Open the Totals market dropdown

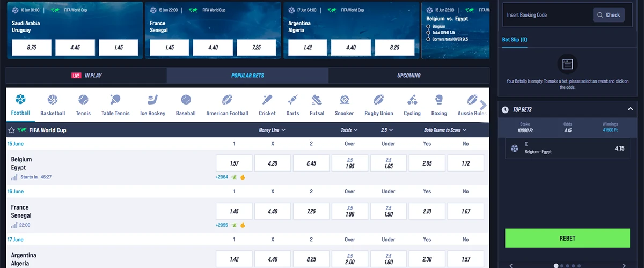click(x=349, y=130)
